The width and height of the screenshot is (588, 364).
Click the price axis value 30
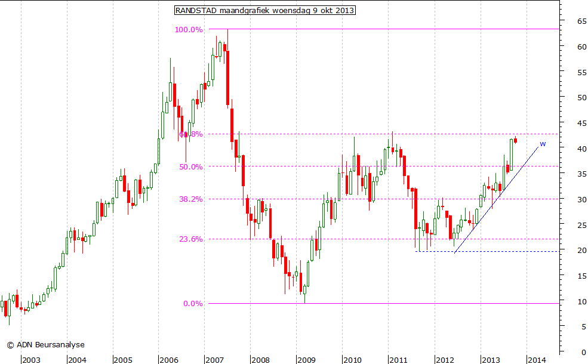click(581, 199)
